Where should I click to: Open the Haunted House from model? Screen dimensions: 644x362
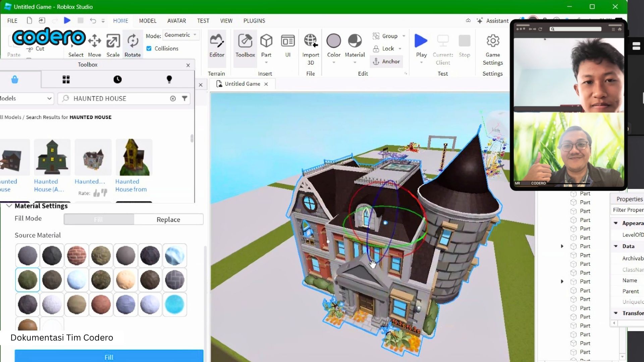[131, 185]
